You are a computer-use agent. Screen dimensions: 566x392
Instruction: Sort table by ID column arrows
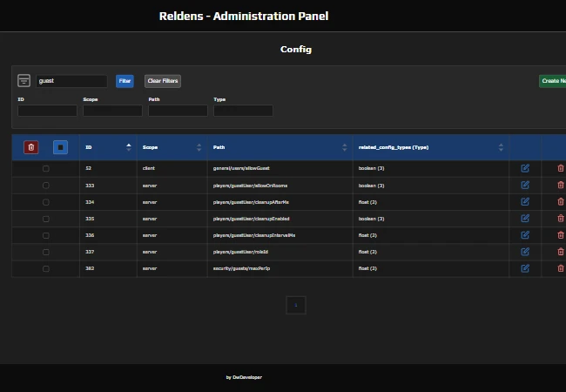point(129,147)
